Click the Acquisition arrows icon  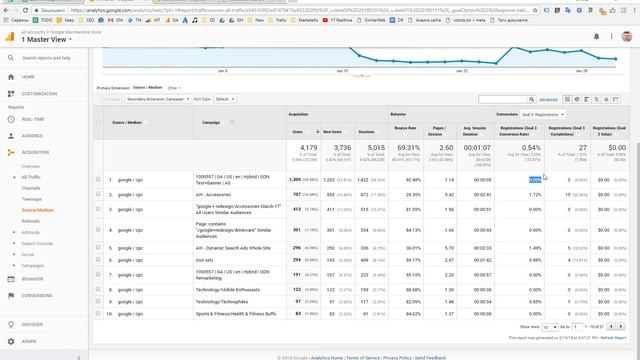click(11, 152)
